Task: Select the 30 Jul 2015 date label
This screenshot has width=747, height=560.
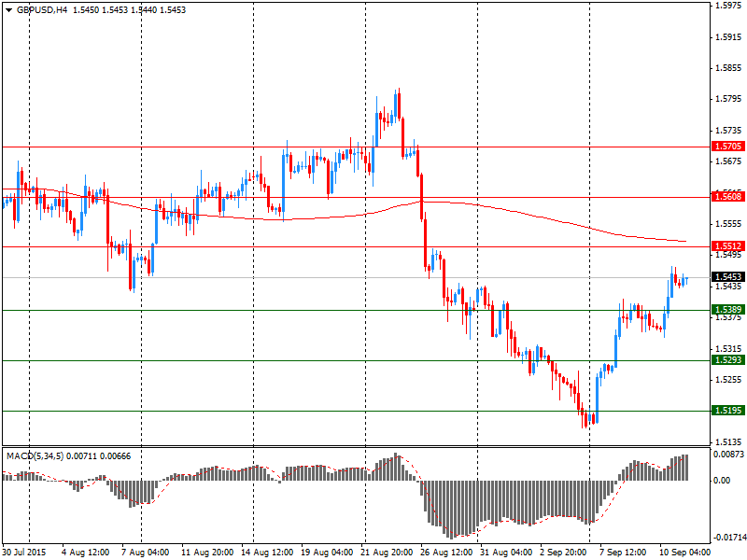Action: 24,553
